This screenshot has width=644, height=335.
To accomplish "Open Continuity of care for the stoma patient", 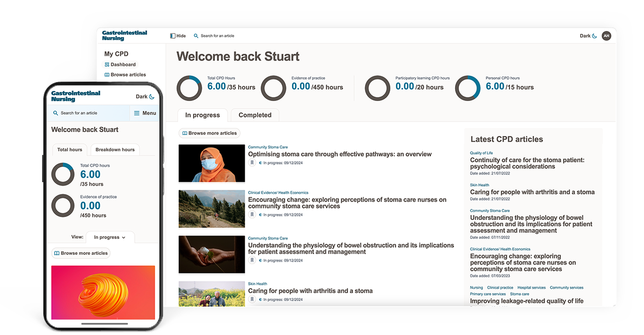I will click(527, 163).
